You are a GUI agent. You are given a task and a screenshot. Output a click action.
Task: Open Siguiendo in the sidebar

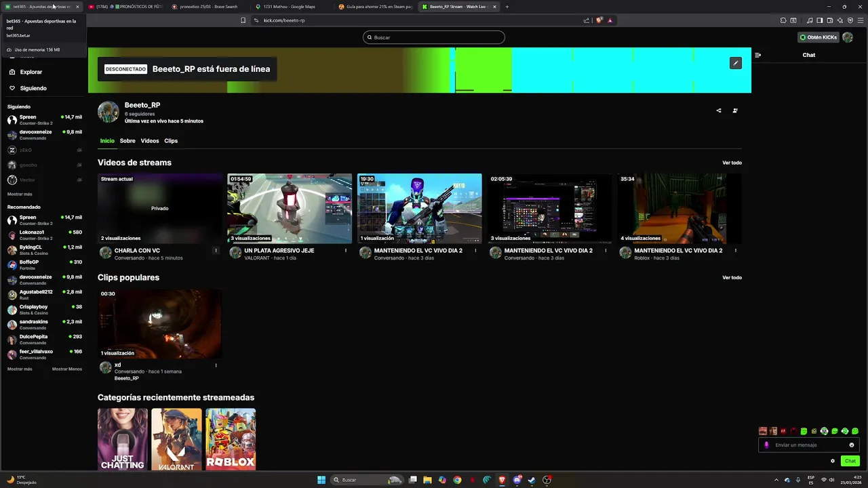coord(33,88)
